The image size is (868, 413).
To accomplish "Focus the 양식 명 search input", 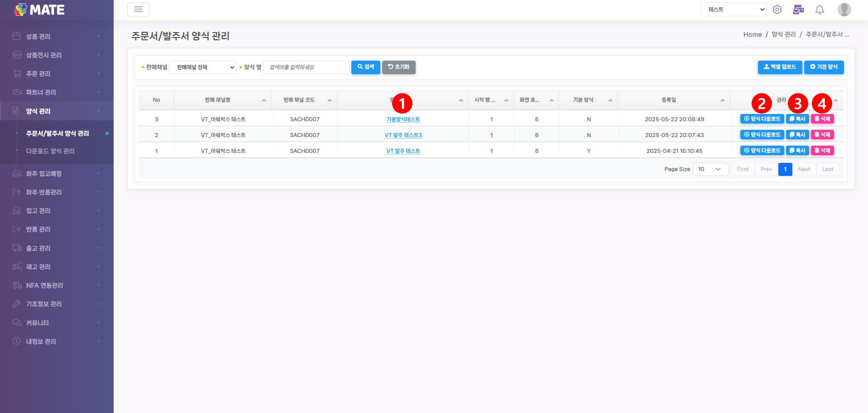I will click(x=306, y=67).
